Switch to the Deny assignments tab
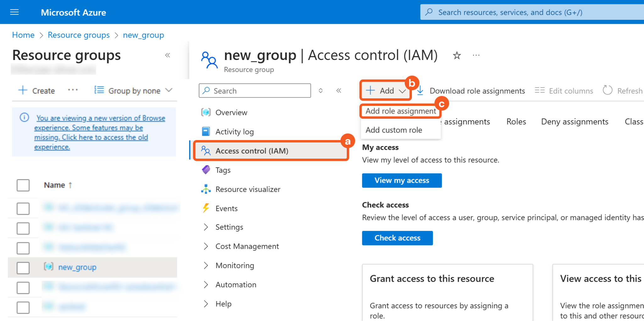The width and height of the screenshot is (644, 321). coord(575,122)
